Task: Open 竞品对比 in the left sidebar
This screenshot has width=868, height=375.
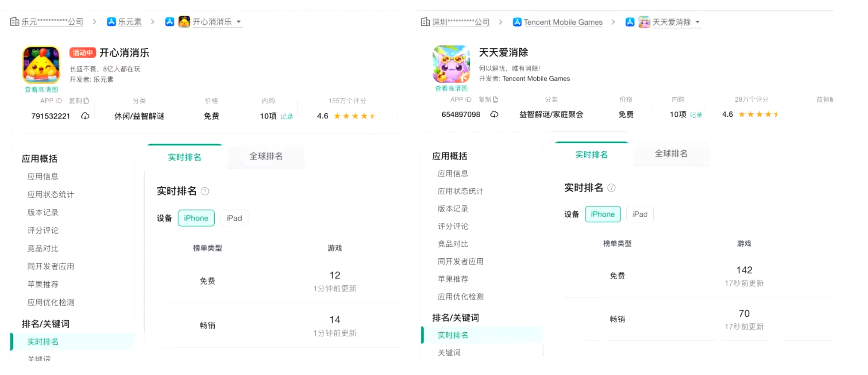Action: coord(43,248)
